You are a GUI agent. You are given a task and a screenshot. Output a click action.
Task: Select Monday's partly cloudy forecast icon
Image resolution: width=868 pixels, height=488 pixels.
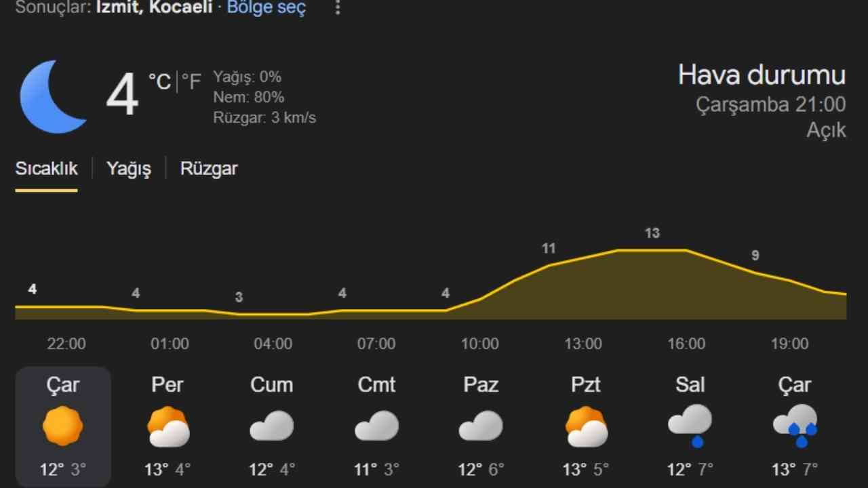click(x=586, y=426)
